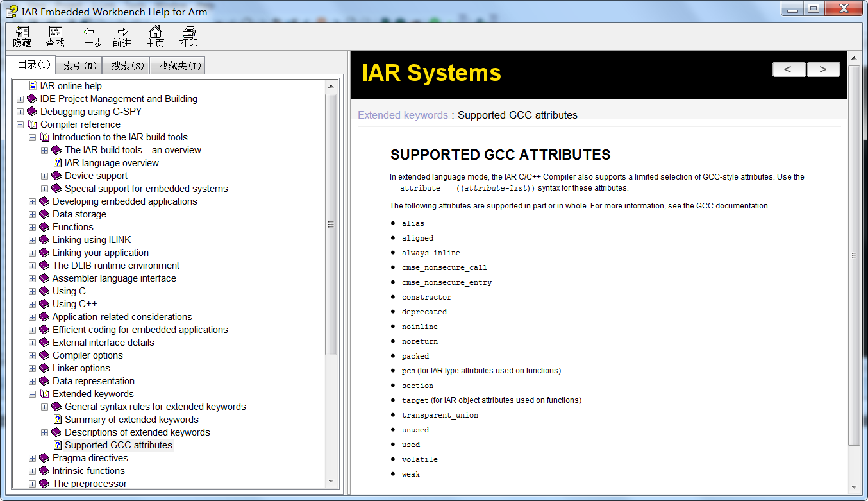This screenshot has width=868, height=501.
Task: Click book icon beside Using C++
Action: (44, 304)
